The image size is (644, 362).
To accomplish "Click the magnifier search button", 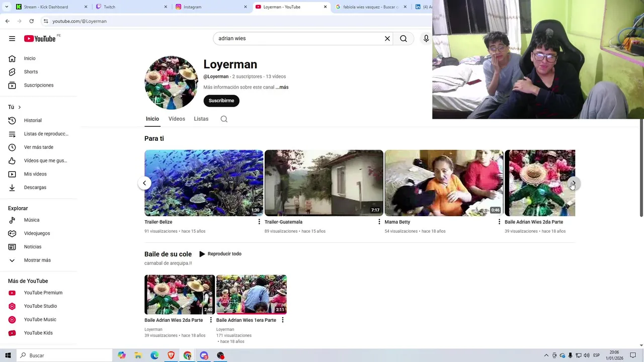I will pos(404,39).
